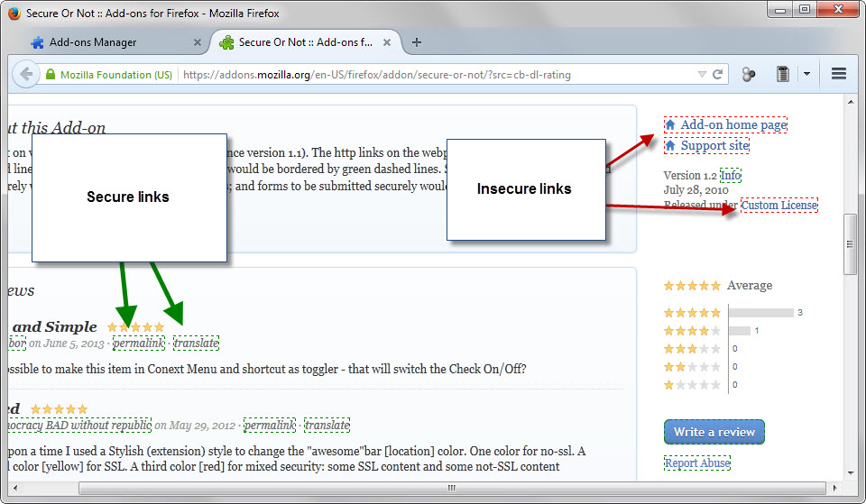
Task: Minimize the Firefox window
Action: click(780, 9)
